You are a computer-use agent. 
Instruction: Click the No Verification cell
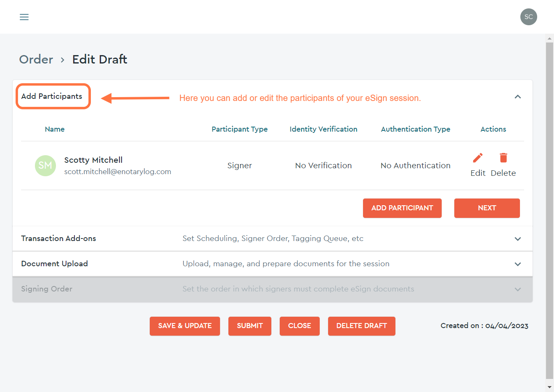[x=323, y=165]
